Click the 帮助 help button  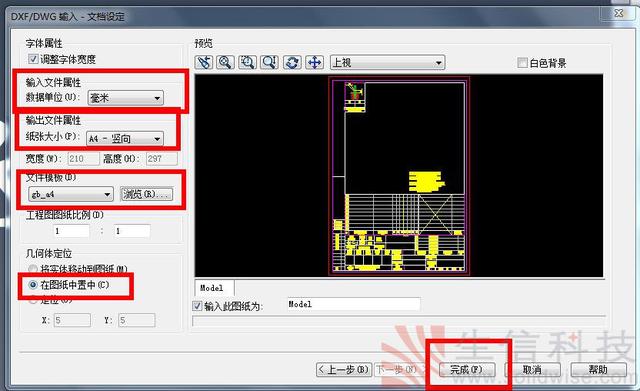(598, 370)
